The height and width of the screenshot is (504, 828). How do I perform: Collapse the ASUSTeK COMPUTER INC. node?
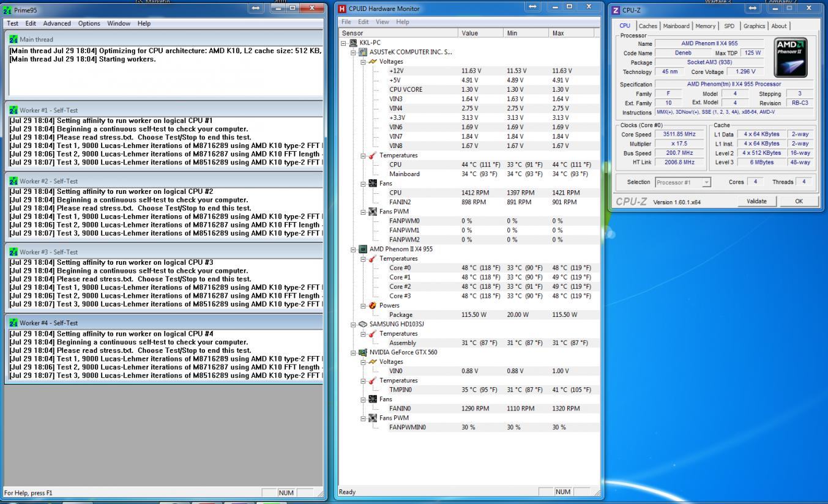pyautogui.click(x=354, y=52)
